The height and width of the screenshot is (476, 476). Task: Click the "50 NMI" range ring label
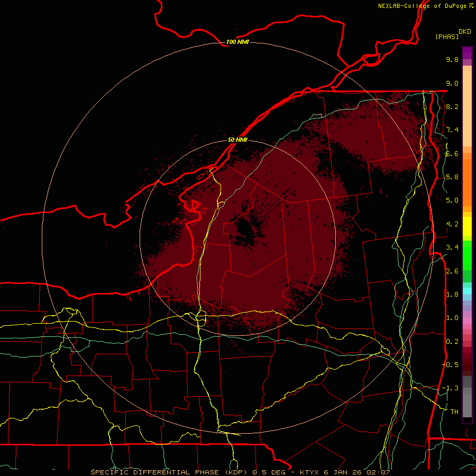click(237, 140)
